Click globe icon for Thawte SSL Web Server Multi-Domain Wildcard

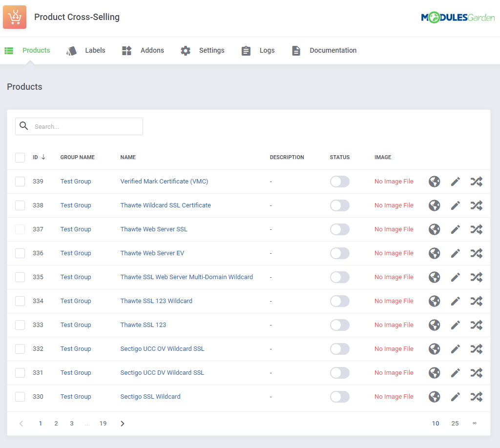point(434,277)
